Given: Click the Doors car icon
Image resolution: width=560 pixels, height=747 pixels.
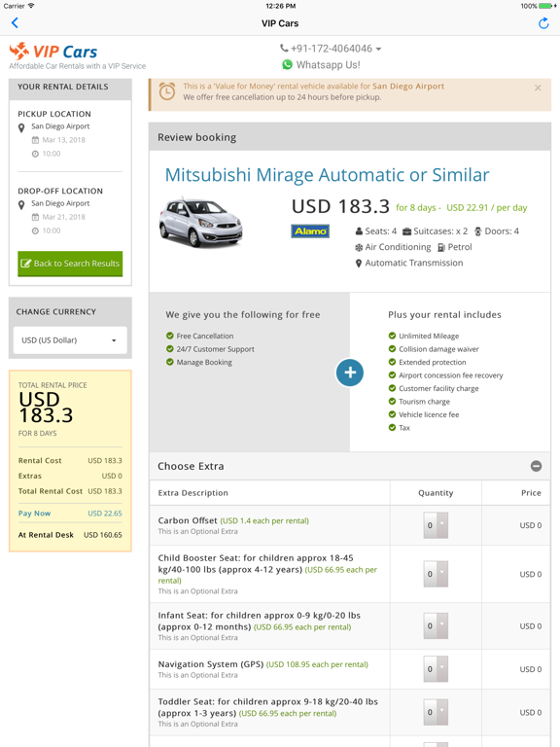Looking at the screenshot, I should click(x=477, y=231).
